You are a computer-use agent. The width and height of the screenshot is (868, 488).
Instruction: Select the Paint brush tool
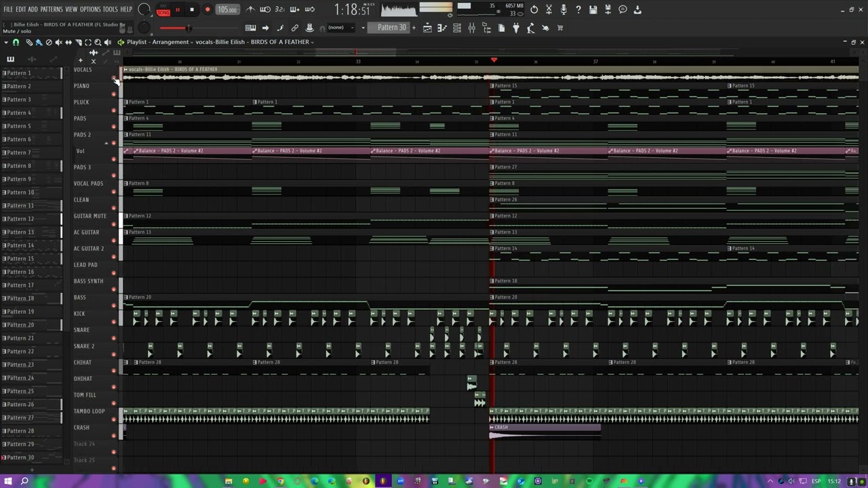tap(39, 42)
